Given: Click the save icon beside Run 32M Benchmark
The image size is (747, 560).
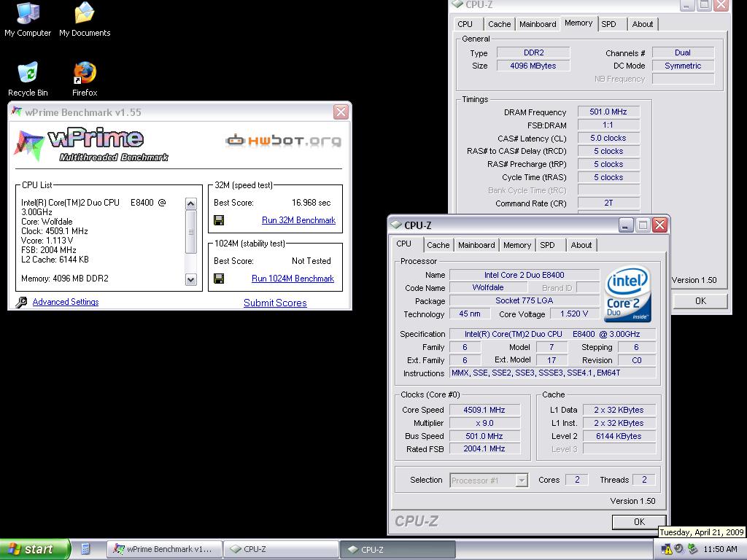Looking at the screenshot, I should tap(219, 220).
